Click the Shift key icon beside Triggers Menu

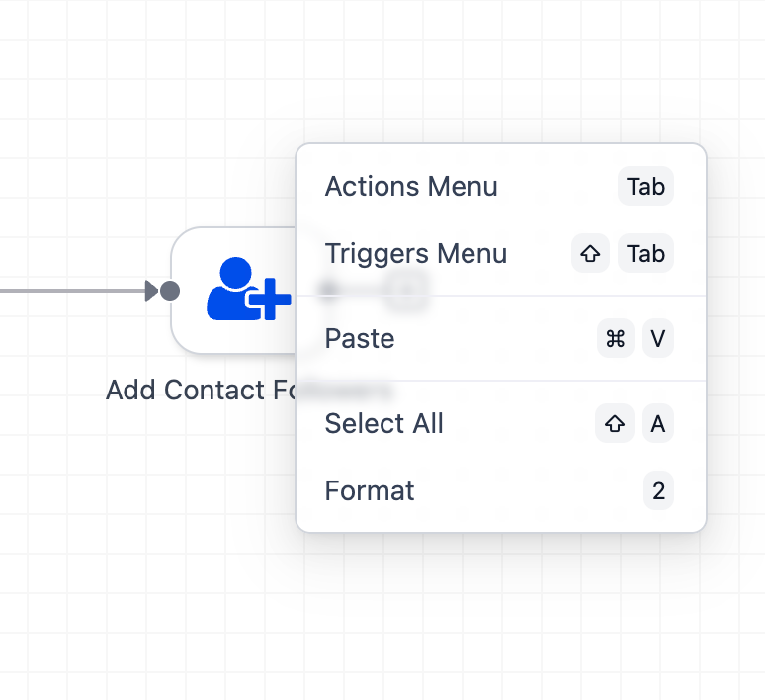(x=590, y=254)
